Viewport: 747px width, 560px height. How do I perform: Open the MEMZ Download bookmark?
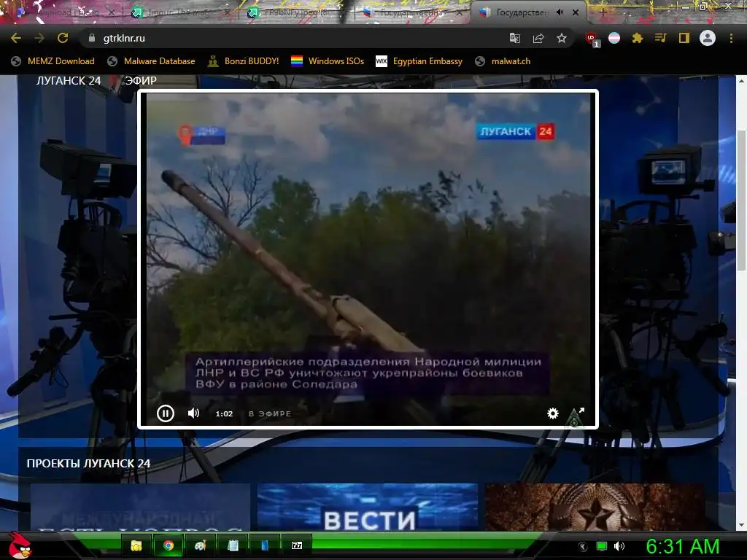[x=53, y=61]
